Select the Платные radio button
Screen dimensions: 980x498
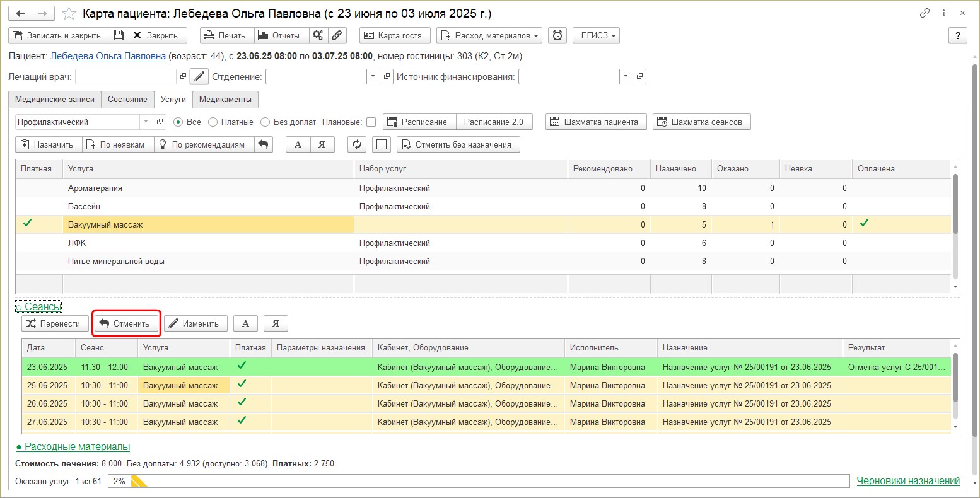[x=213, y=122]
